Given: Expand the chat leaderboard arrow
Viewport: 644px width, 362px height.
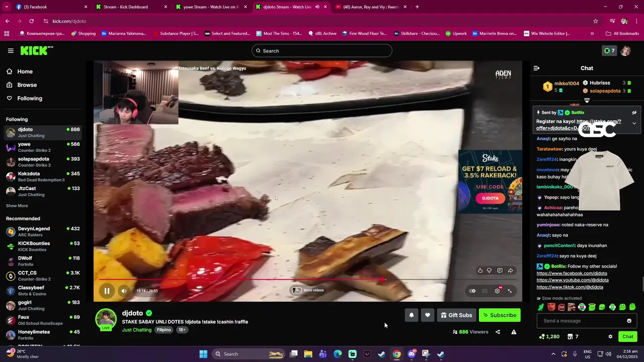Looking at the screenshot, I should pos(587,101).
